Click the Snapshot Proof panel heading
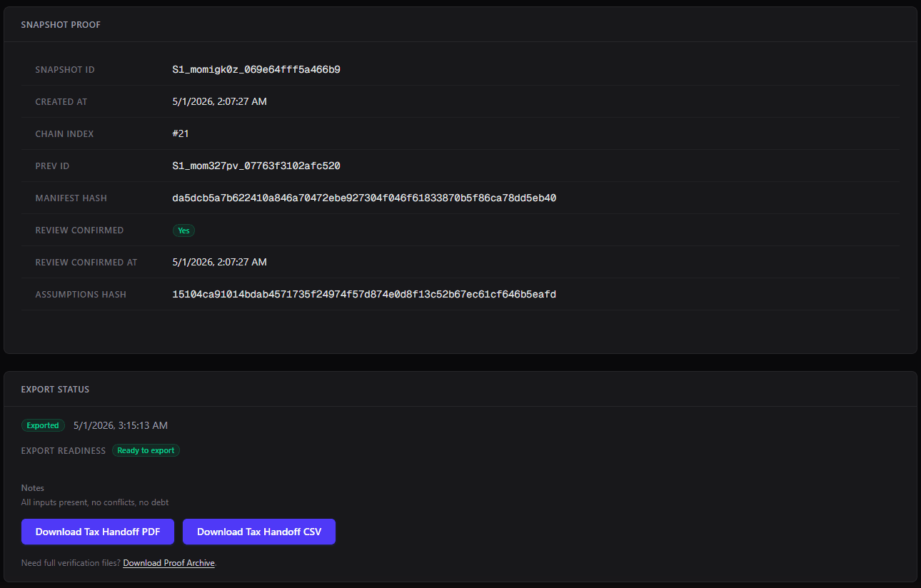The width and height of the screenshot is (921, 588). point(61,25)
